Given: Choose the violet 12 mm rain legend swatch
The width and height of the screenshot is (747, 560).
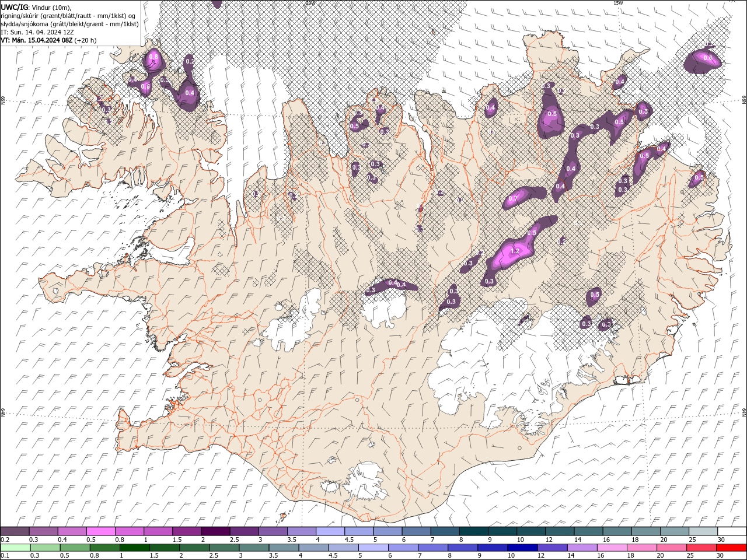Looking at the screenshot, I should point(553,548).
